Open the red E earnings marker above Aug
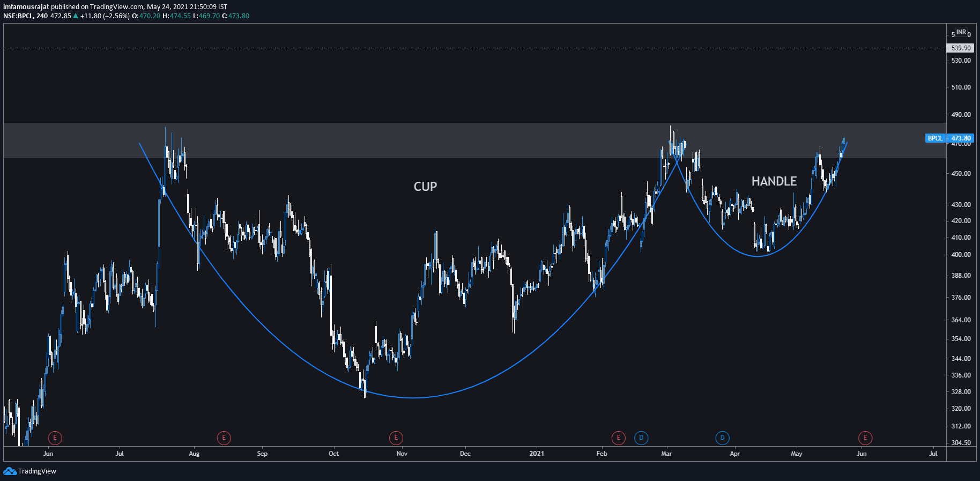The image size is (980, 481). pos(224,438)
